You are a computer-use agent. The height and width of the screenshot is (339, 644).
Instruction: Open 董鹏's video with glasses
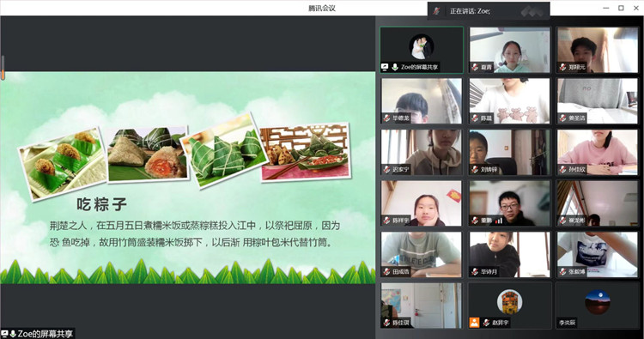click(x=510, y=203)
